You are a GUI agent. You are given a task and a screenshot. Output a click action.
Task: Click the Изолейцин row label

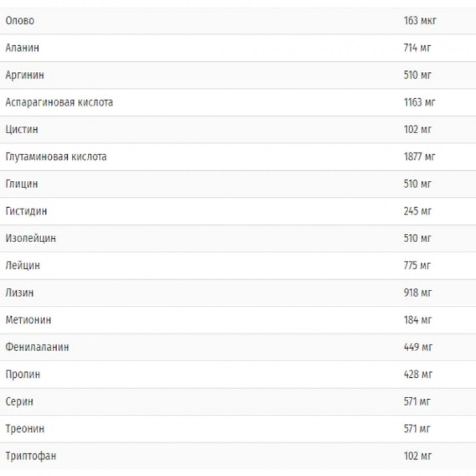[x=30, y=239]
